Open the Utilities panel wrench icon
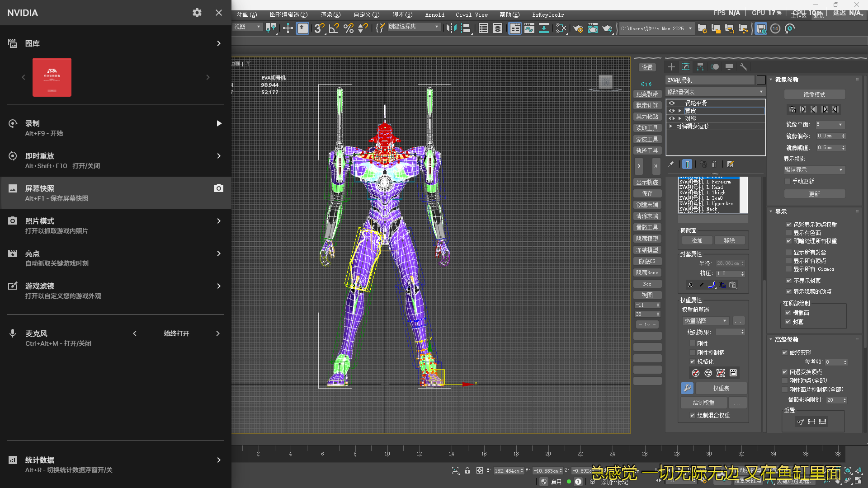Image resolution: width=868 pixels, height=488 pixels. point(745,67)
